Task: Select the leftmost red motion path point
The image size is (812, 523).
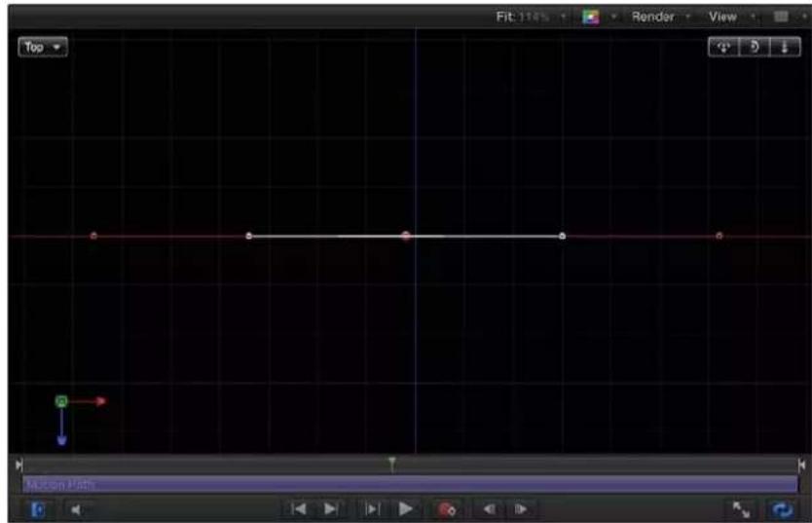Action: (x=93, y=236)
